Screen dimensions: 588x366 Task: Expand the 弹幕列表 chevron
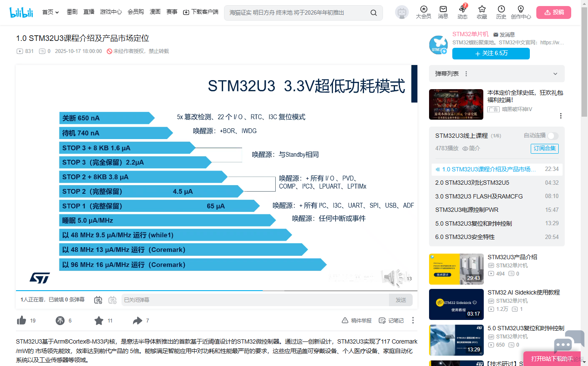(x=555, y=74)
